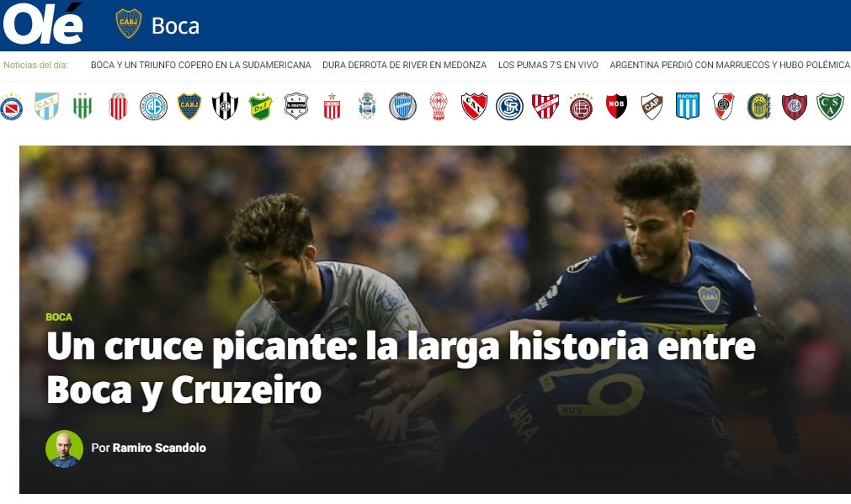Choose the NOB Newell's Old Boys crest
Viewport: 851px width, 504px height.
tap(616, 106)
